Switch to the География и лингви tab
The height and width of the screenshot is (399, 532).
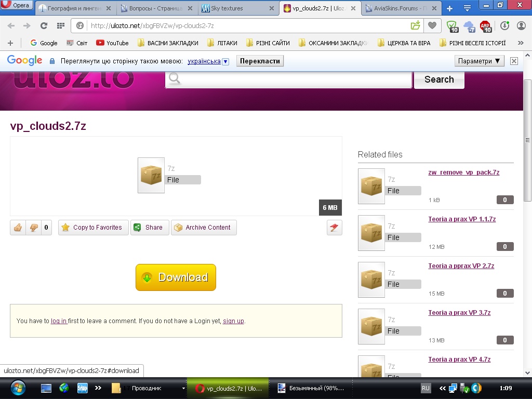point(74,8)
